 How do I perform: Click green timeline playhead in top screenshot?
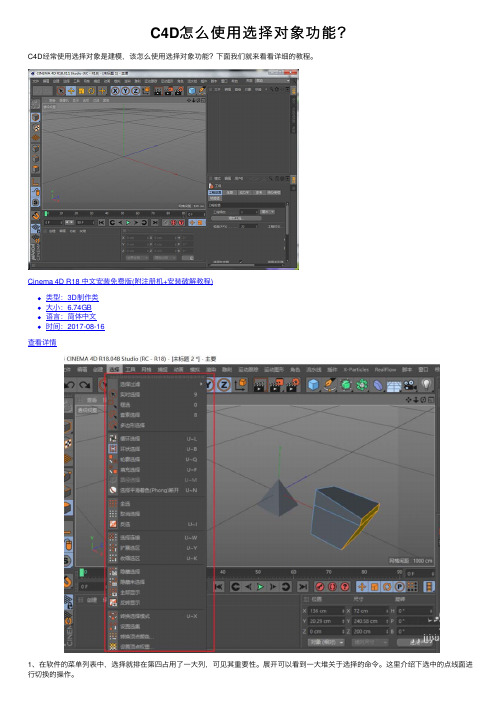click(x=46, y=213)
